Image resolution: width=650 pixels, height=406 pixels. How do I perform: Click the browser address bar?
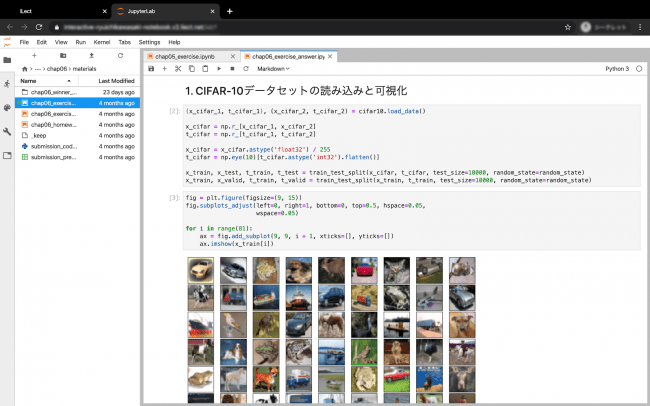pyautogui.click(x=307, y=27)
